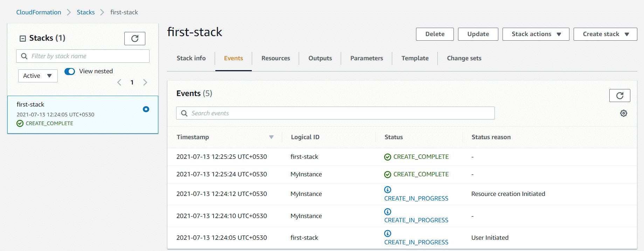Image resolution: width=644 pixels, height=251 pixels.
Task: Click first-stack logical ID at 12:25:25
Action: [x=304, y=157]
